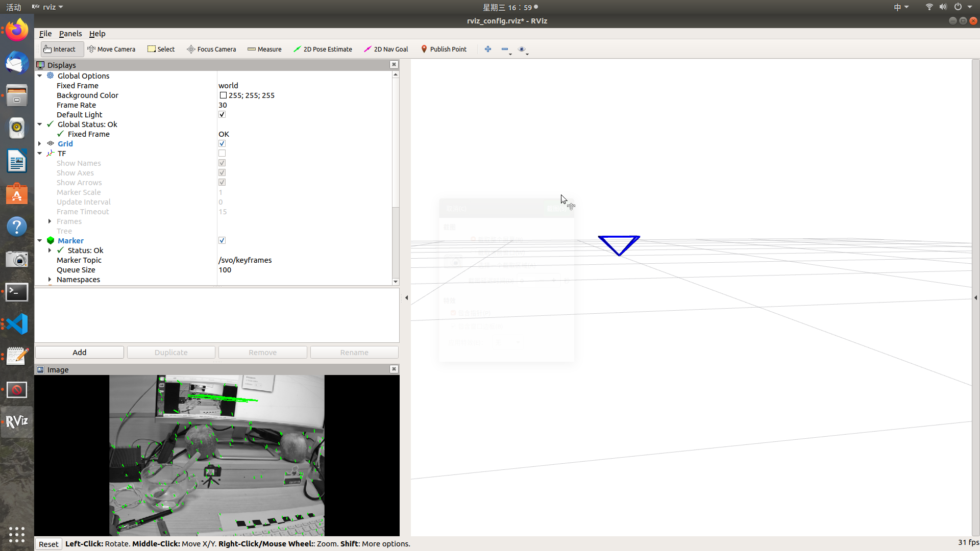Open the File menu
The height and width of the screenshot is (551, 980).
(x=45, y=34)
